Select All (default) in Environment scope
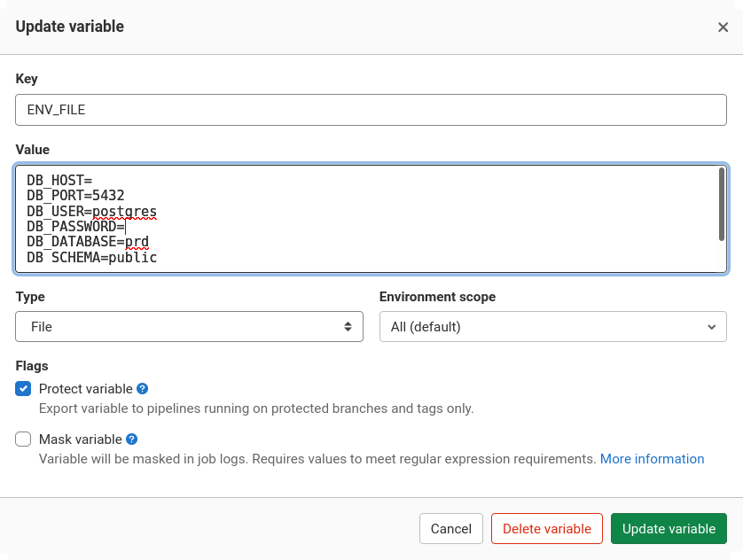The image size is (743, 560). (x=552, y=326)
